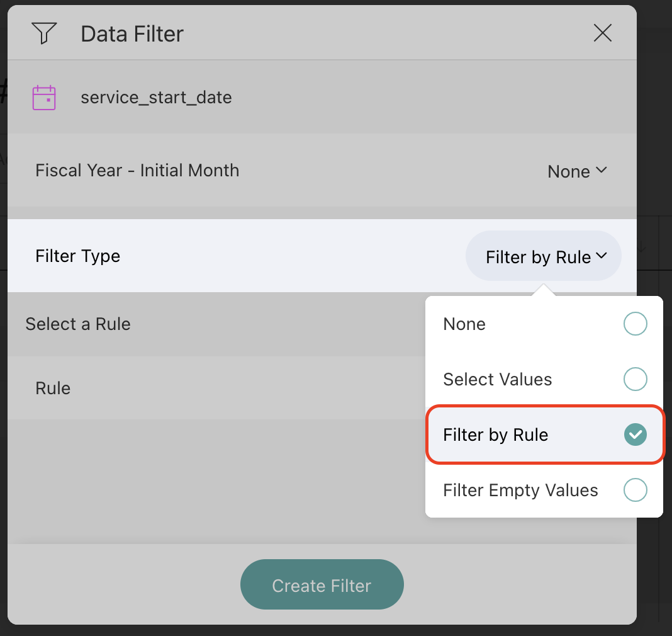
Task: Toggle the Filter Empty Values radio button
Action: coord(635,490)
